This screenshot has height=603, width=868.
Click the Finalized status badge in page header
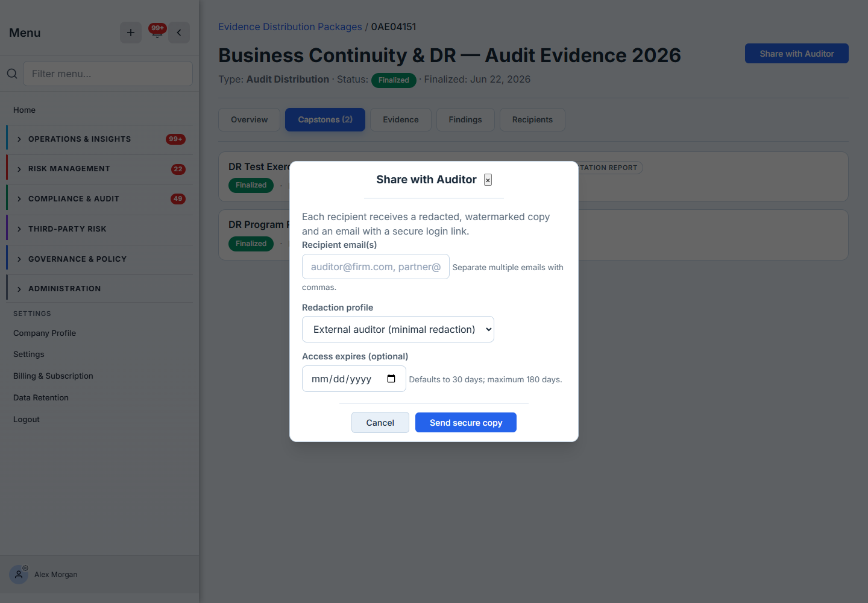[x=394, y=80]
